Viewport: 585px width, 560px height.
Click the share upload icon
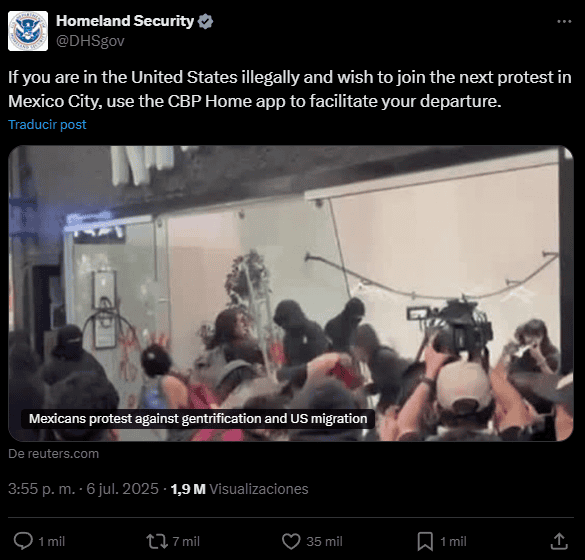click(x=559, y=541)
